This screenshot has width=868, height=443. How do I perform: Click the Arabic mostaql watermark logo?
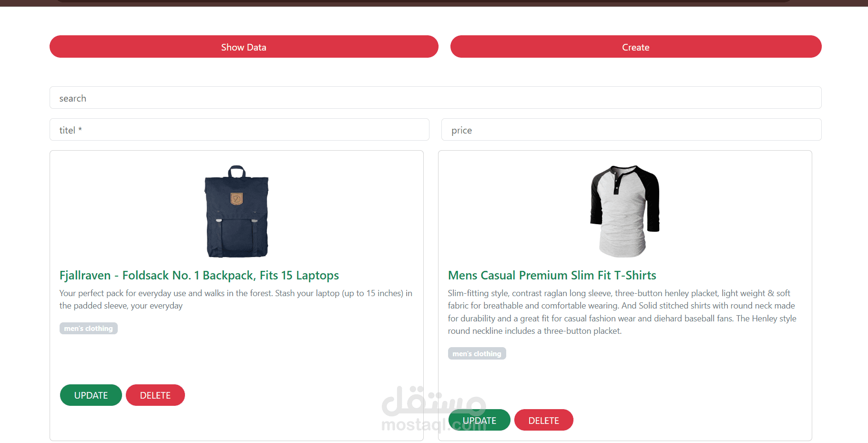pyautogui.click(x=434, y=401)
